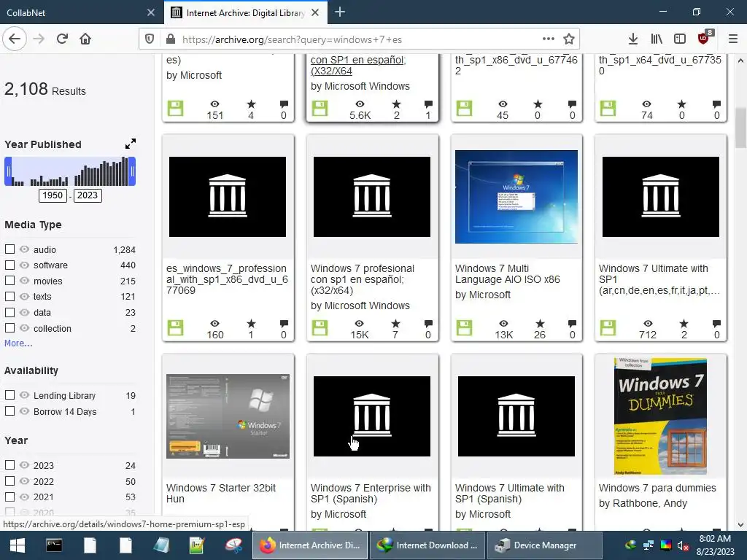Open Command Prompt from taskbar
The width and height of the screenshot is (747, 560).
tap(53, 545)
